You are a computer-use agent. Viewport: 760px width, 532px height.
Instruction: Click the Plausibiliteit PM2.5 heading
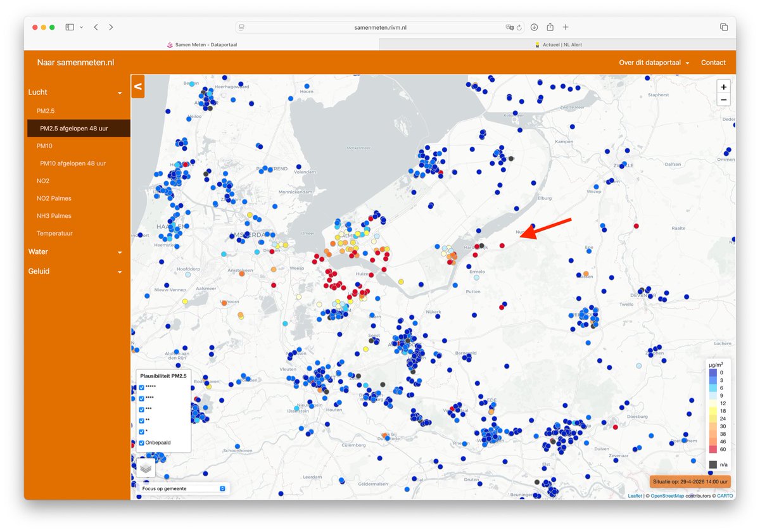(163, 376)
